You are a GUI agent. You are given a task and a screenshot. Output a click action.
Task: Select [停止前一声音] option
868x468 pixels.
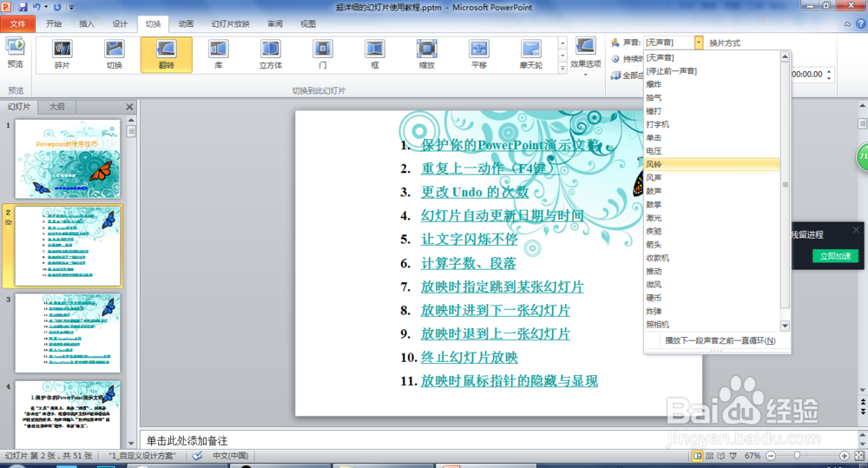click(x=712, y=71)
